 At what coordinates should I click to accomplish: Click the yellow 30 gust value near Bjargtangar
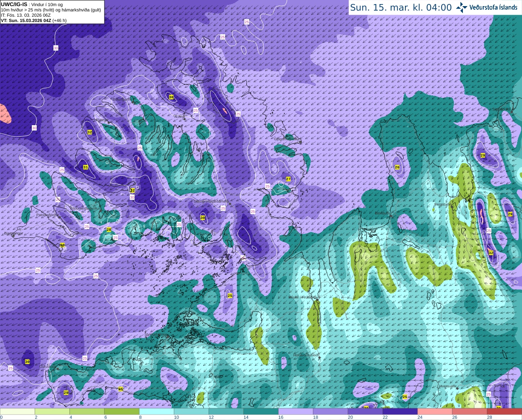pyautogui.click(x=62, y=245)
